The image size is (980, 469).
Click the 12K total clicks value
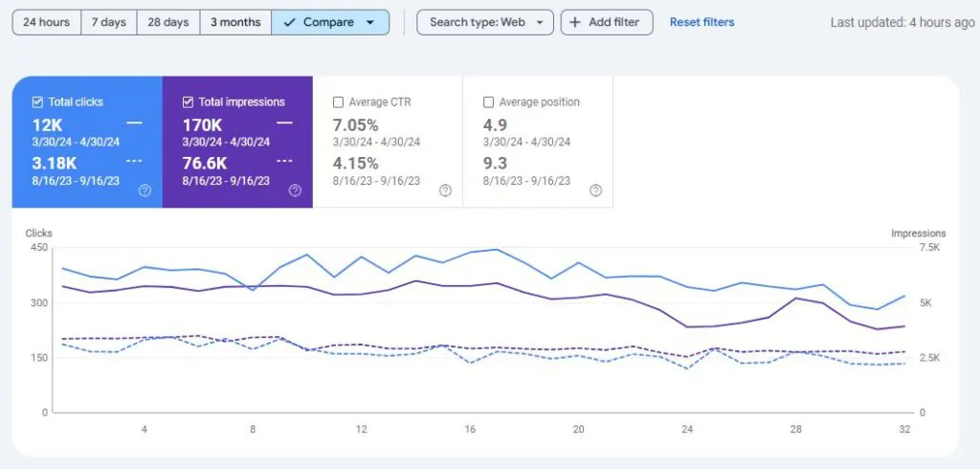pos(48,125)
